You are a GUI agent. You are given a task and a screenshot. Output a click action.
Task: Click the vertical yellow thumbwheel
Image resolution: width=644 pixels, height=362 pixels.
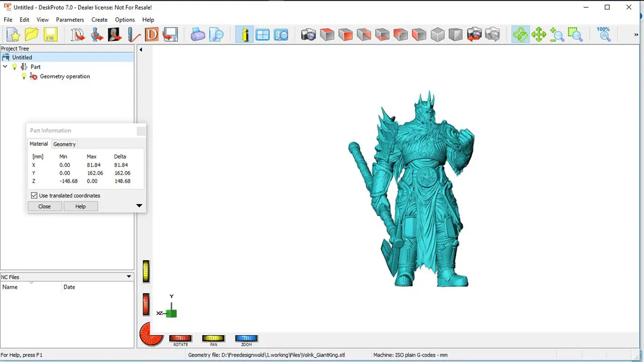pyautogui.click(x=146, y=271)
